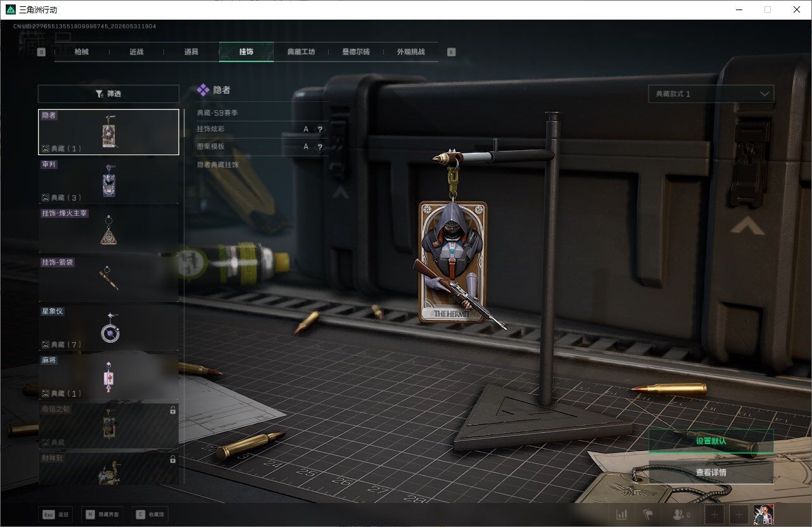The height and width of the screenshot is (527, 812).
Task: Click the 典藏 image icon on 命运之轮 card
Action: pyautogui.click(x=46, y=442)
